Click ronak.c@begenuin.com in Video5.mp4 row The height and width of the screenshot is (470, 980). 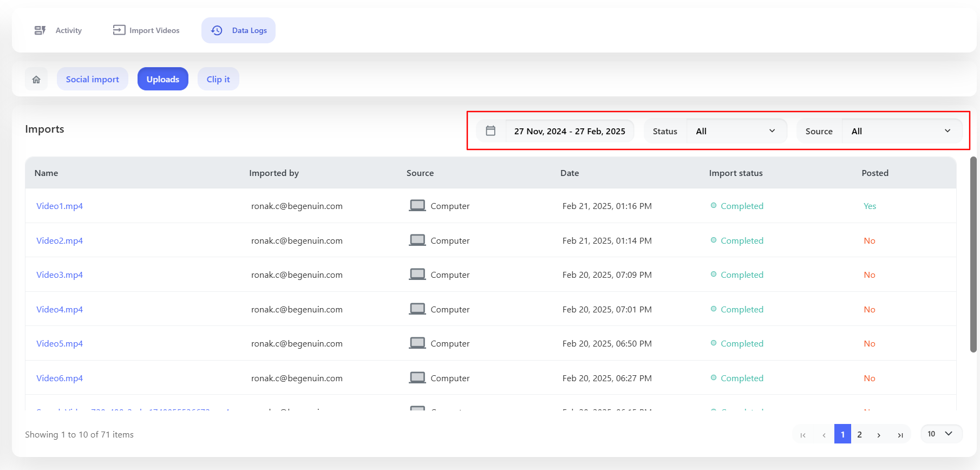click(297, 343)
